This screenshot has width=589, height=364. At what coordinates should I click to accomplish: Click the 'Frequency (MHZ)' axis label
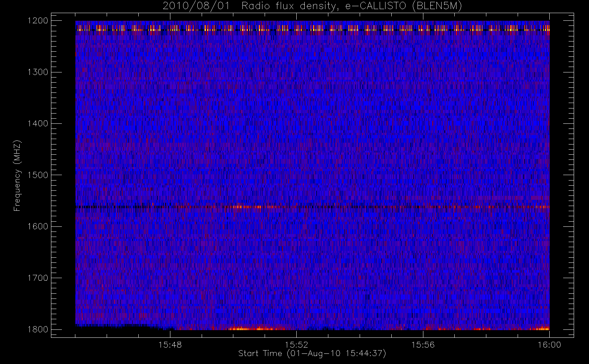point(17,175)
